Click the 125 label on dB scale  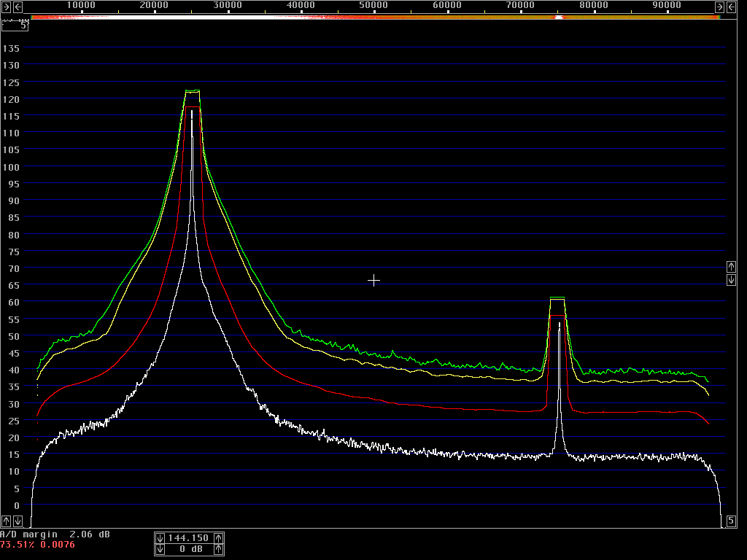pos(11,82)
